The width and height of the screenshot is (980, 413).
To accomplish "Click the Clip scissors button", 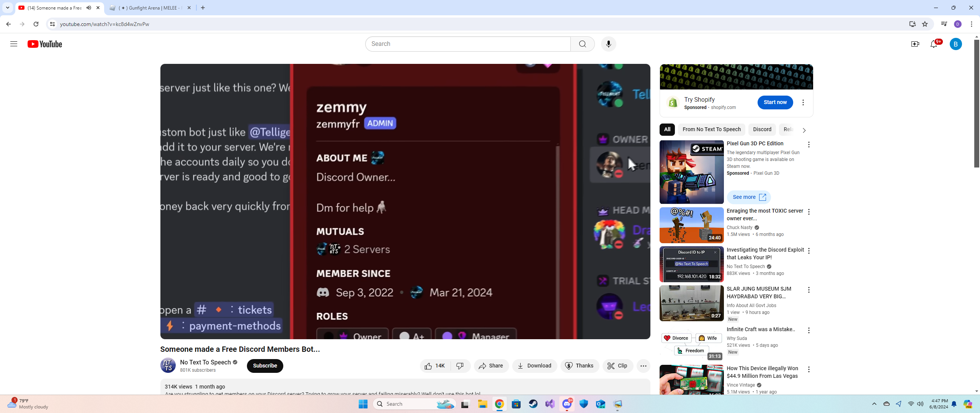I will coord(617,366).
